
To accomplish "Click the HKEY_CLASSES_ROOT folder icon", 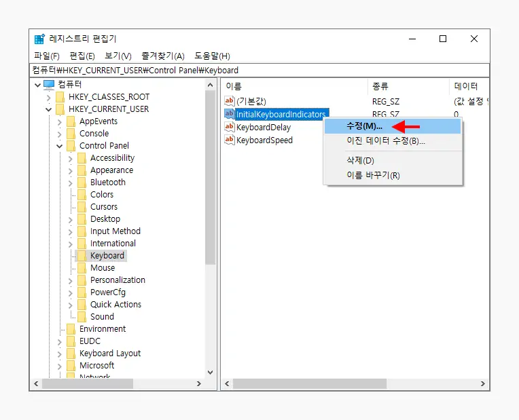I will [x=60, y=97].
